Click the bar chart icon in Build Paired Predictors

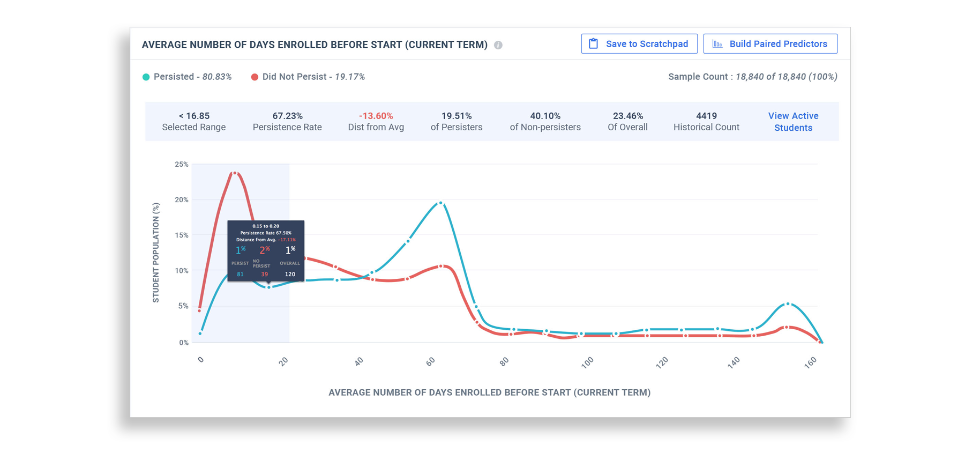point(717,44)
